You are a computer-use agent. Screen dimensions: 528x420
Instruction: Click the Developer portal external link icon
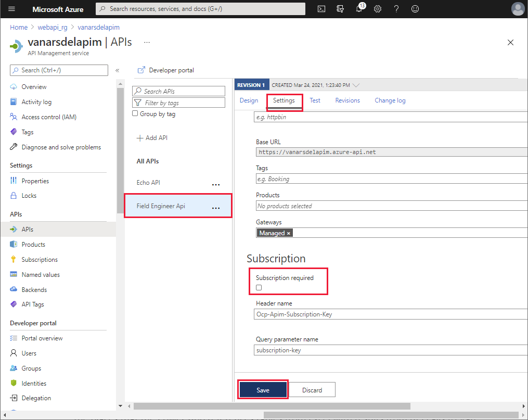coord(141,70)
